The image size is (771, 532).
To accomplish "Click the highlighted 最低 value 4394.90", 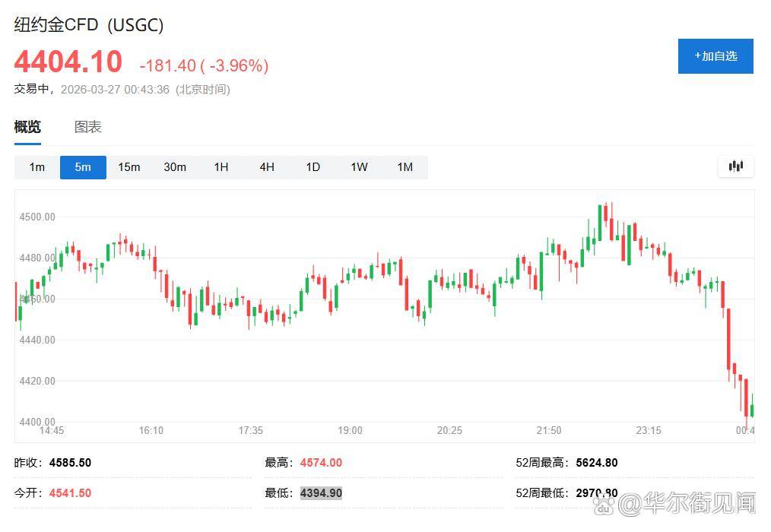I will coord(321,493).
